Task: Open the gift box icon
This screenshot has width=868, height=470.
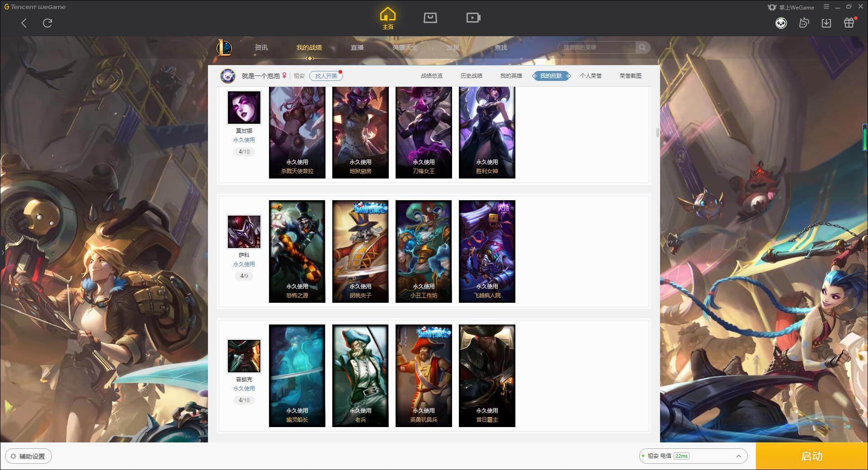Action: click(849, 23)
